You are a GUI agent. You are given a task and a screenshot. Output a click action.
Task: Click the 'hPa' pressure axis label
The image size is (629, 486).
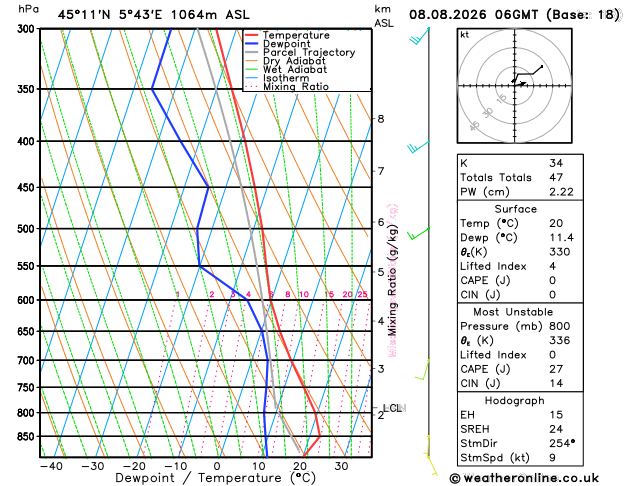click(28, 9)
